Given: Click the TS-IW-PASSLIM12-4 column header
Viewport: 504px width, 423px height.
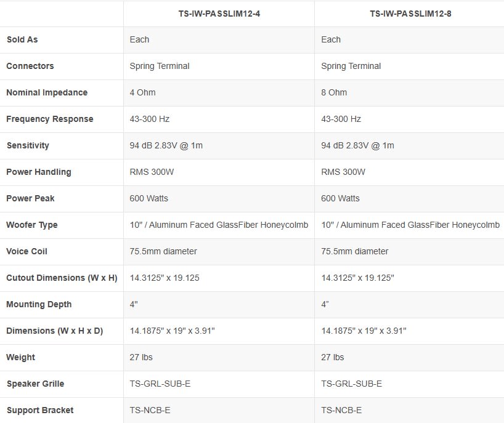Looking at the screenshot, I should click(219, 14).
